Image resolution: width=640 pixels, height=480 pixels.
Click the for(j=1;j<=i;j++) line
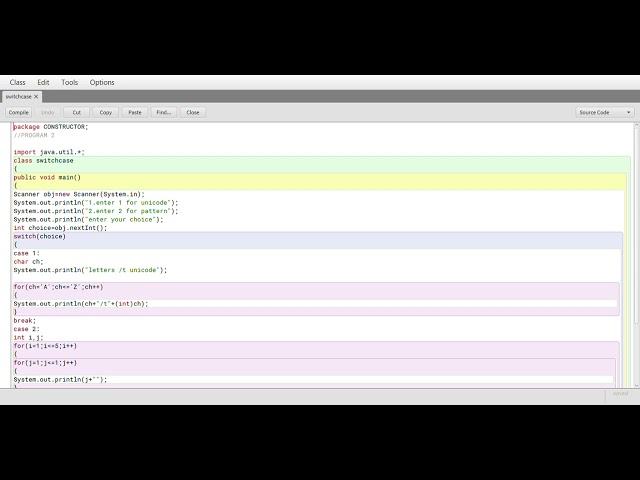coord(45,363)
